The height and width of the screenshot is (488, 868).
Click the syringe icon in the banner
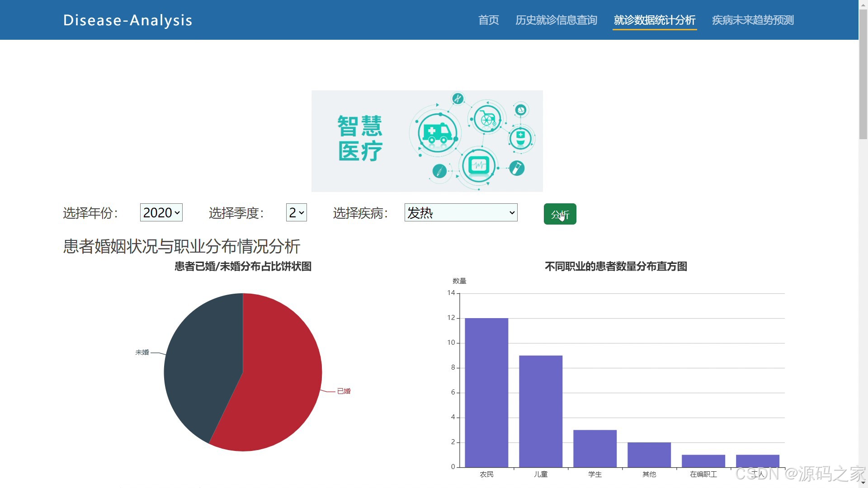(439, 171)
